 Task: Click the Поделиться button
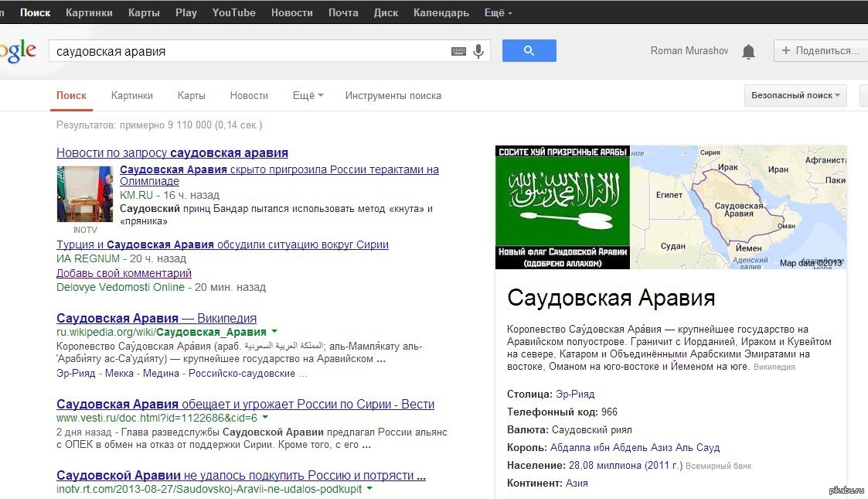click(820, 50)
